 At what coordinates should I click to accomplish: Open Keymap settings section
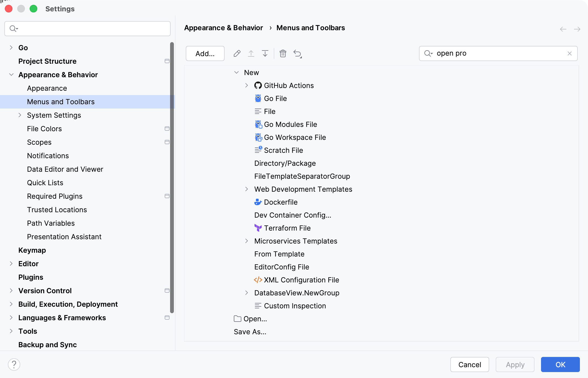(32, 250)
